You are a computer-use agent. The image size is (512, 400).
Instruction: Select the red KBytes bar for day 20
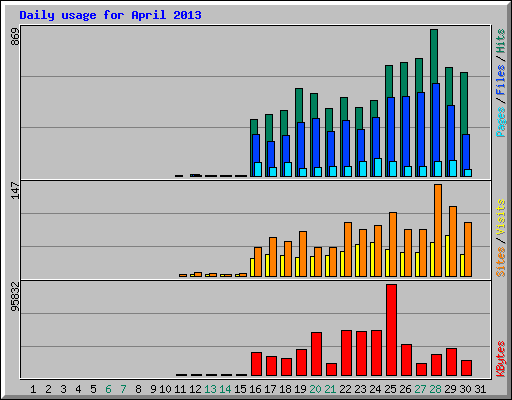(316, 354)
